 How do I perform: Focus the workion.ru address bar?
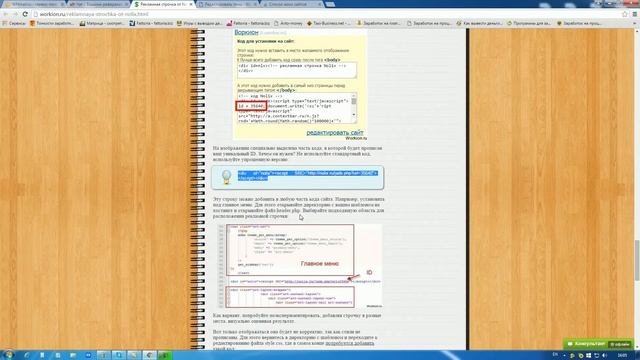pyautogui.click(x=327, y=14)
